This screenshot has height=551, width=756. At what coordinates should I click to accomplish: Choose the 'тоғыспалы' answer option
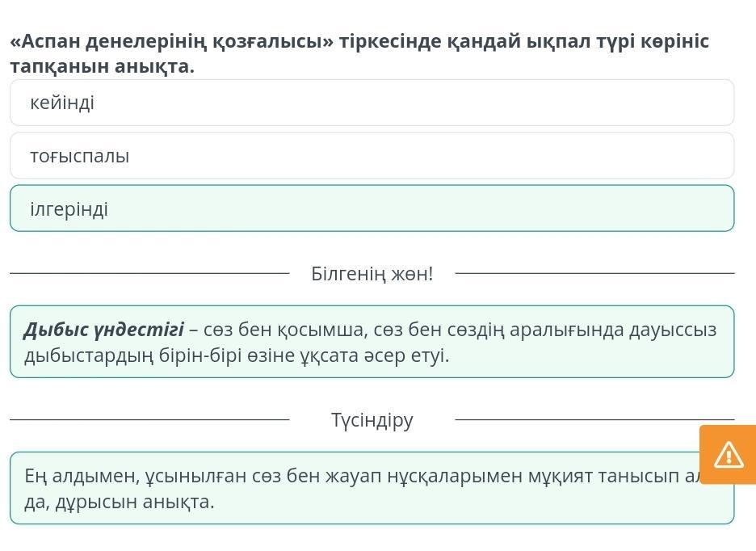[x=372, y=156]
